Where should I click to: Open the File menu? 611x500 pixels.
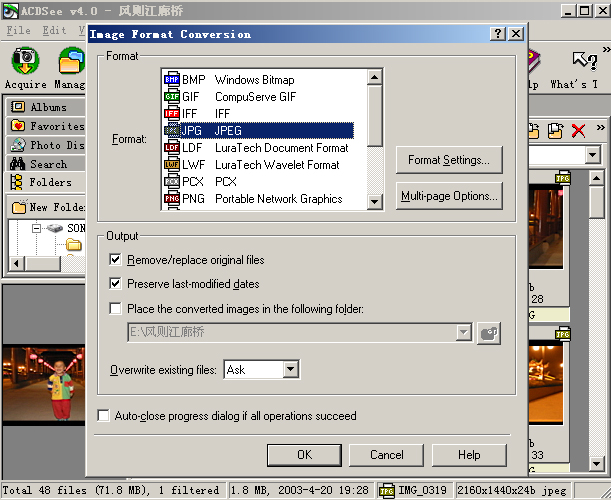pyautogui.click(x=18, y=31)
